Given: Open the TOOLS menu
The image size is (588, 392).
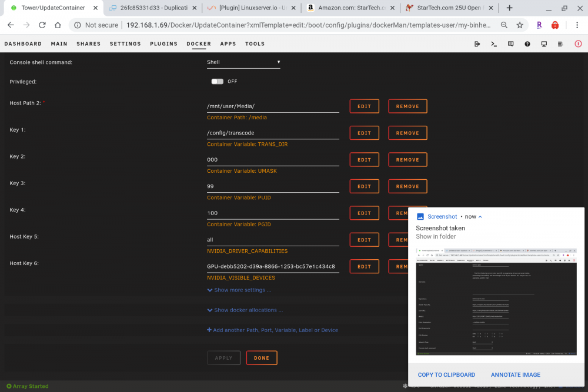Looking at the screenshot, I should [x=255, y=44].
